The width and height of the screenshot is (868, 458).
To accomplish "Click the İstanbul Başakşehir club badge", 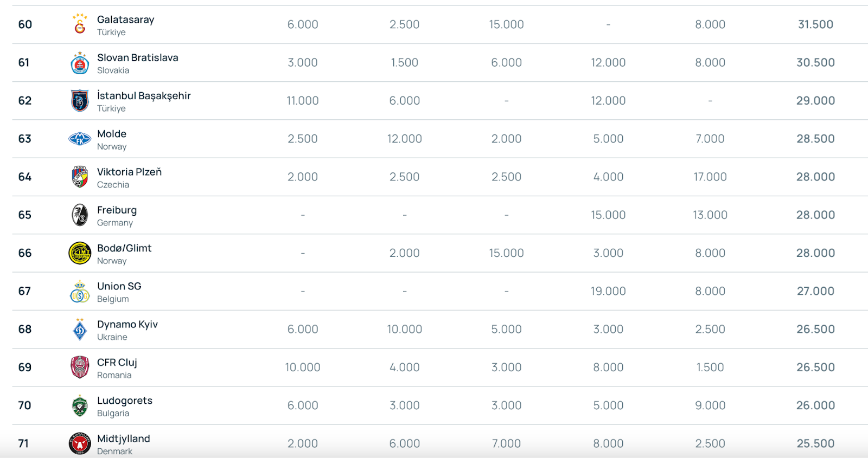I will (x=80, y=101).
